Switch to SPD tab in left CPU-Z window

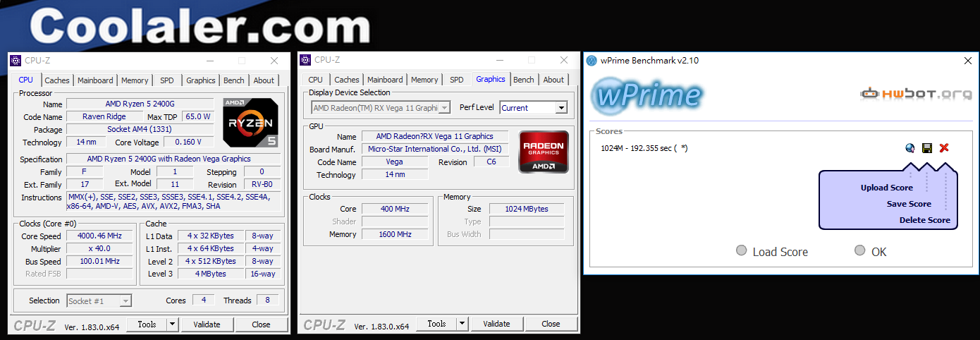click(167, 80)
